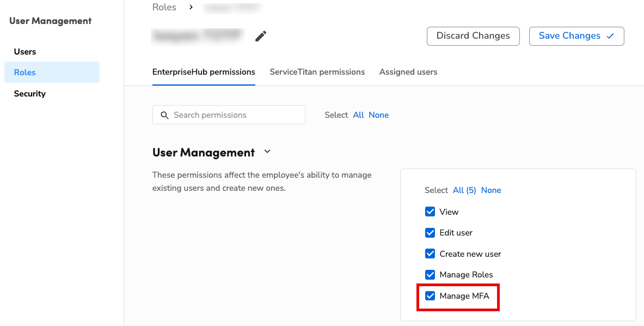Collapse the User Management section chevron
Viewport: 644px width, 326px height.
[x=267, y=152]
